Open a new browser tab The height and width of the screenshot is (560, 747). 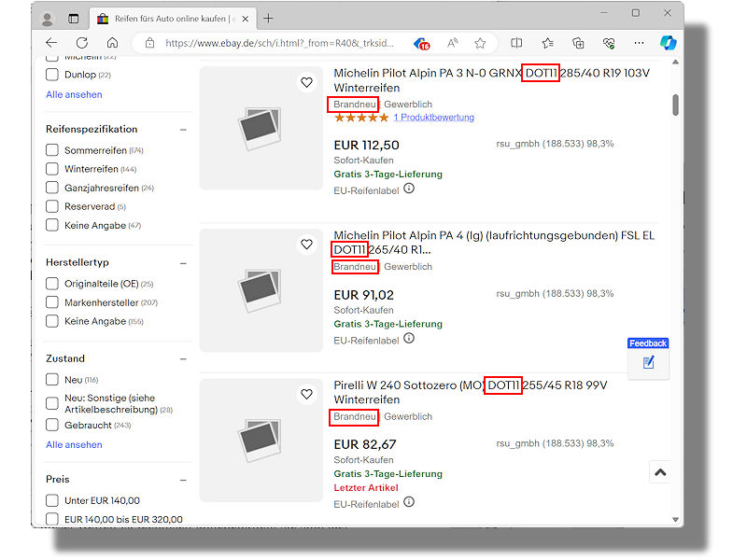pyautogui.click(x=268, y=19)
